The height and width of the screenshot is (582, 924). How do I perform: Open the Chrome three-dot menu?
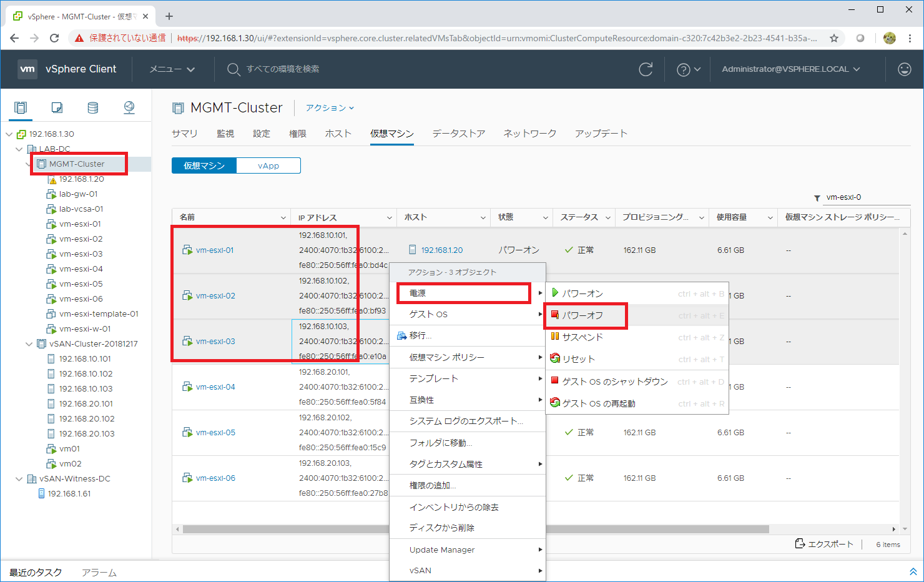point(910,38)
